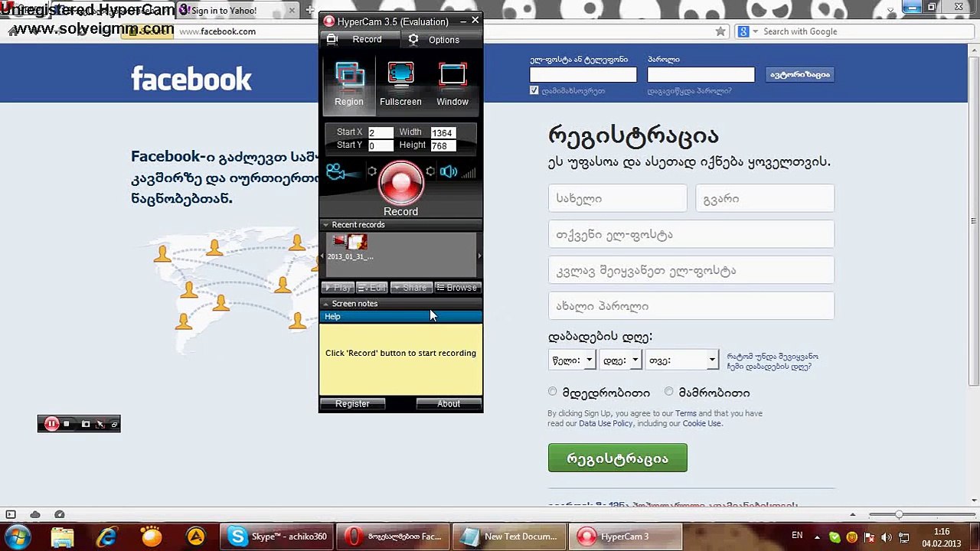The height and width of the screenshot is (551, 980).
Task: Click the first name signup field
Action: (x=617, y=198)
